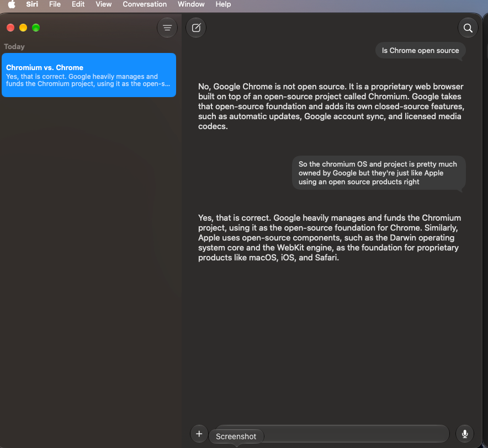The height and width of the screenshot is (448, 488).
Task: Open the Window menu
Action: 191,4
